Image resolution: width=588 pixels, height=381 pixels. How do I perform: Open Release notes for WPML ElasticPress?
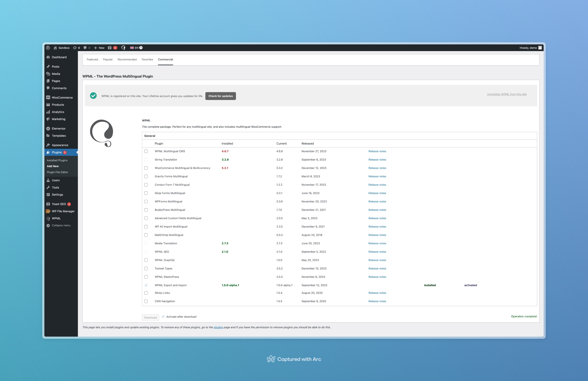coord(377,277)
